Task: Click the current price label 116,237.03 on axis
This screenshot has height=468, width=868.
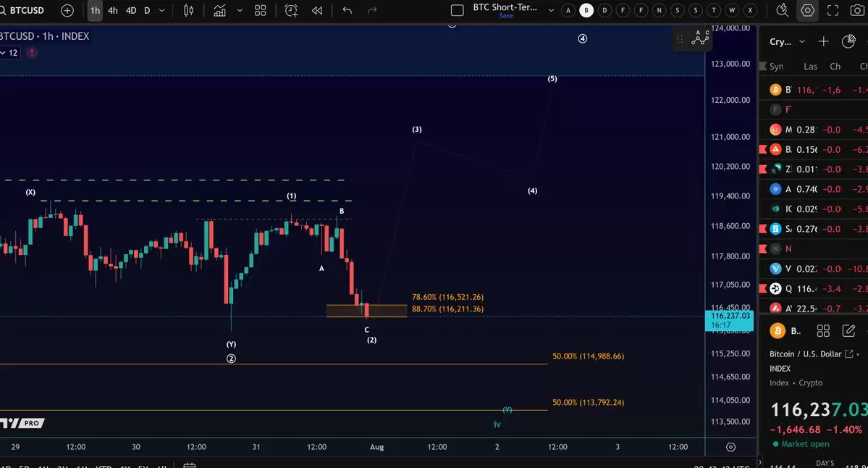Action: pos(730,320)
